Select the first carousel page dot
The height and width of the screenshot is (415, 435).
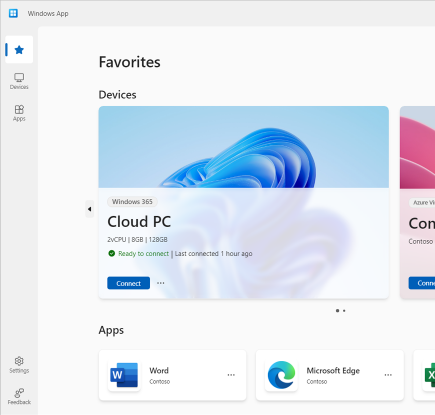point(337,311)
